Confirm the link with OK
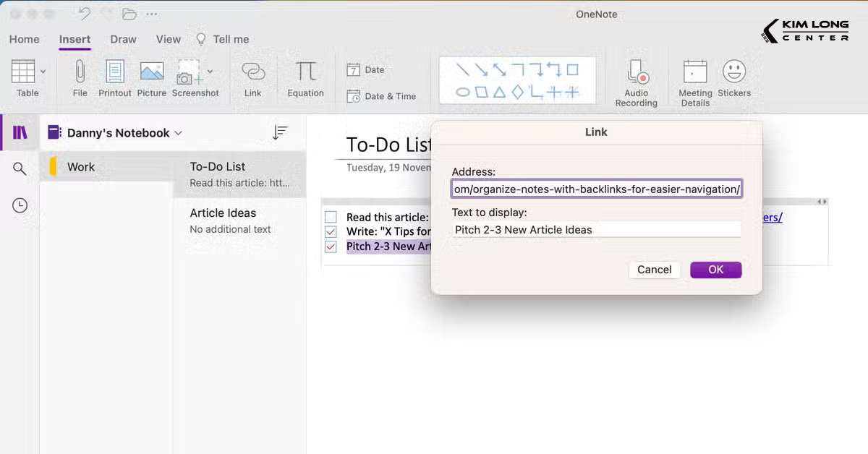This screenshot has width=868, height=454. pos(715,269)
